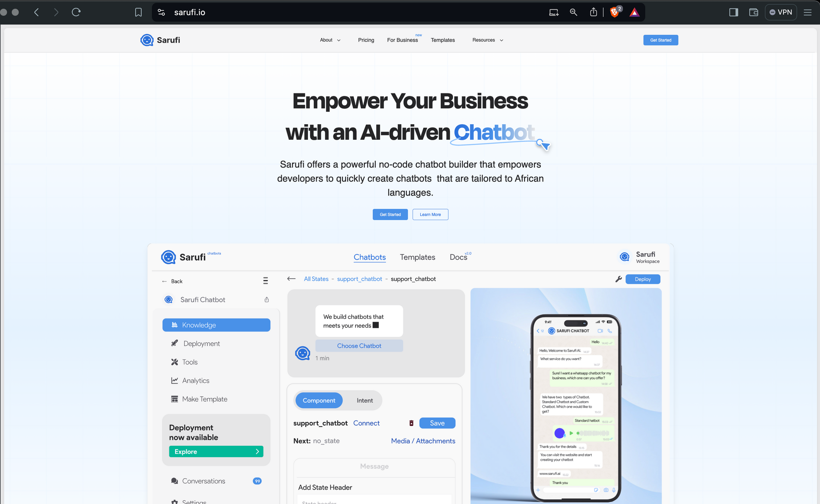Viewport: 820px width, 504px height.
Task: Click the wrench/settings icon in deploy bar
Action: coord(619,279)
